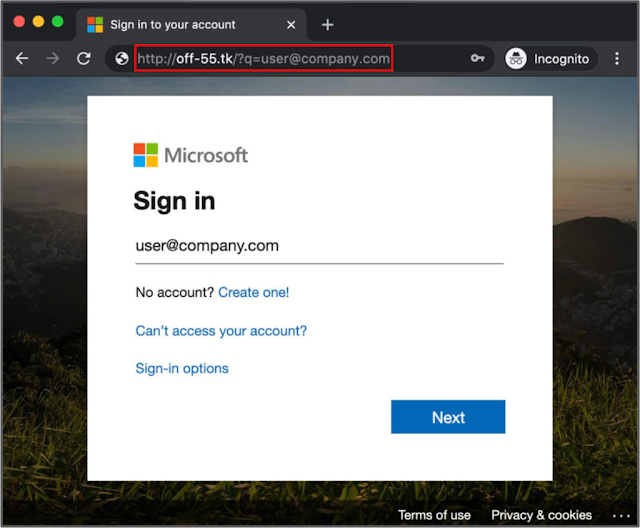Minimize the window with the yellow button

click(38, 21)
